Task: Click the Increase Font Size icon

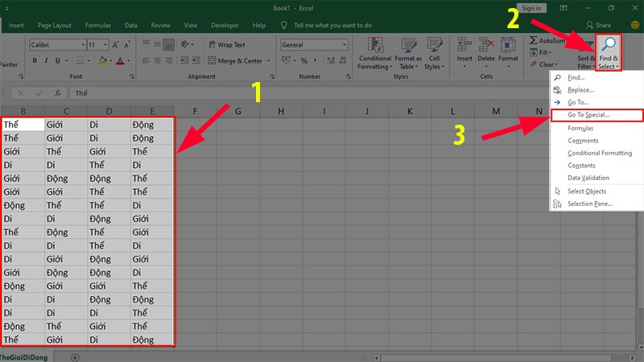Action: click(x=114, y=45)
